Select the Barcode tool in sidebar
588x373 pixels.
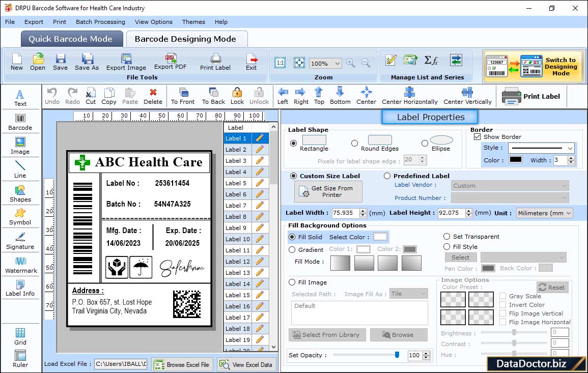coord(20,122)
